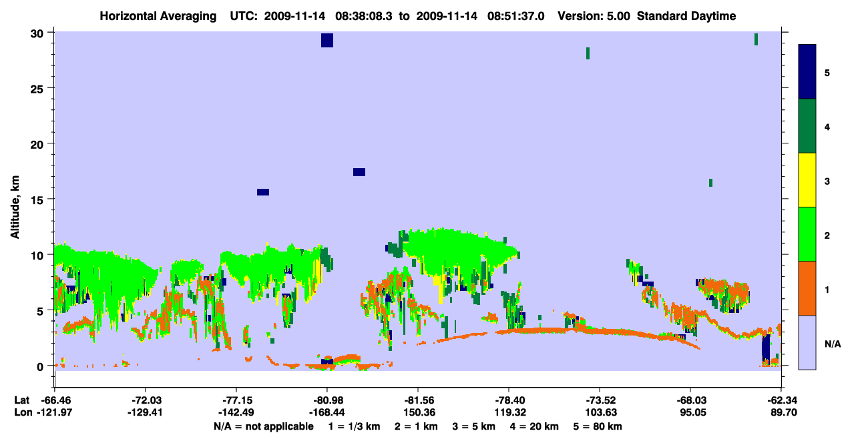Screen dimensions: 868x445
Task: Click the '1 = 1/3 km' legend entry
Action: tap(354, 426)
